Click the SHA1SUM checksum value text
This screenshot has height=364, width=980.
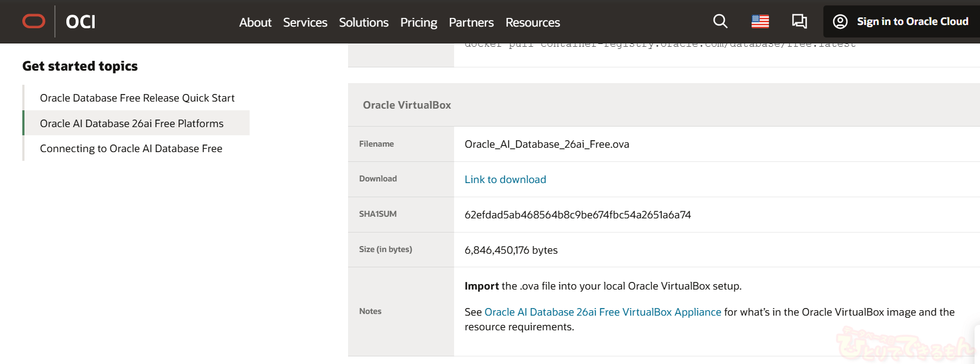[578, 215]
